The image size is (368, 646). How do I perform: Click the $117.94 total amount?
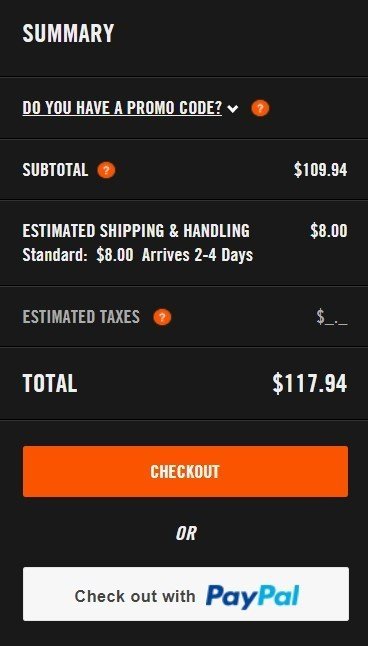click(309, 383)
